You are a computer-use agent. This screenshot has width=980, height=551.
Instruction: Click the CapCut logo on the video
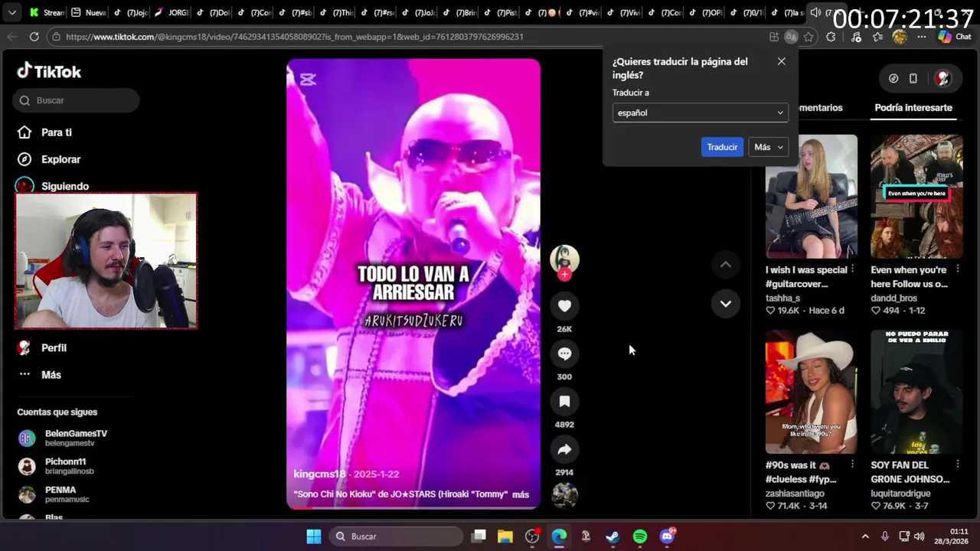[308, 79]
